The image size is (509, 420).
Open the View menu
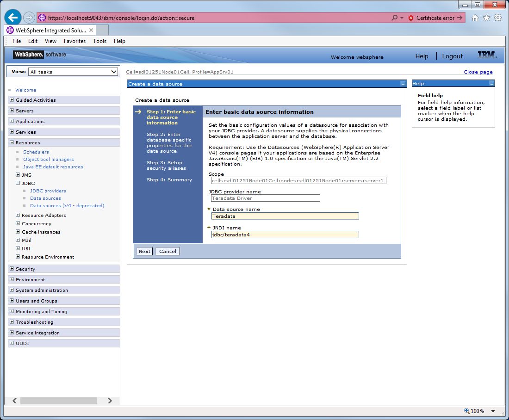coord(50,41)
